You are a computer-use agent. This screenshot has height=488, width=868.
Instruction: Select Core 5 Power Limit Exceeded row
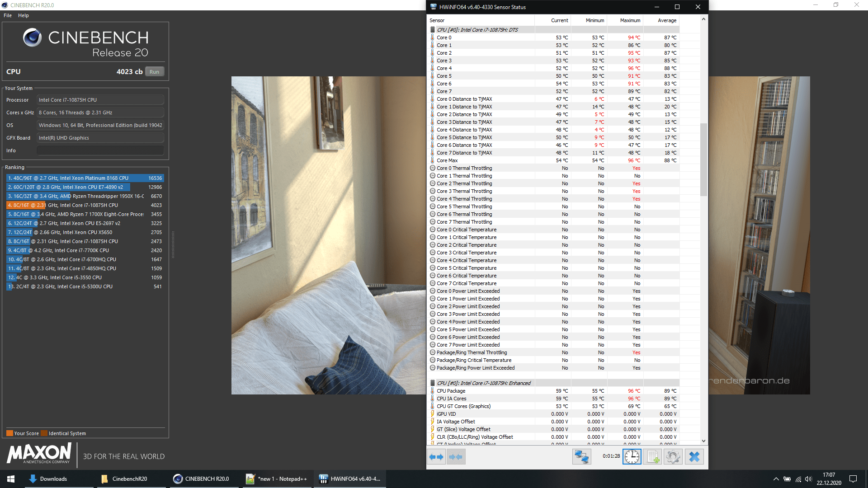554,329
